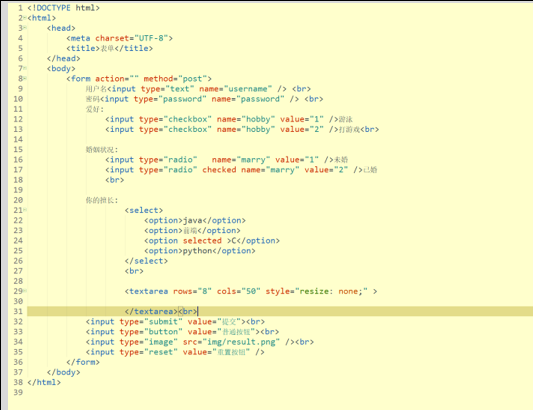Screen dimensions: 533x410
Task: Click the rows="8" textarea attribute
Action: coord(192,291)
